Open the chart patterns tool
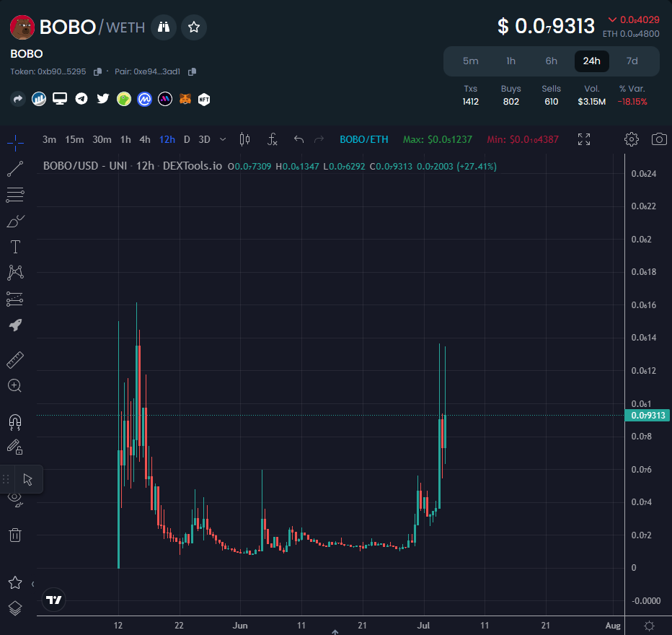 click(x=15, y=273)
